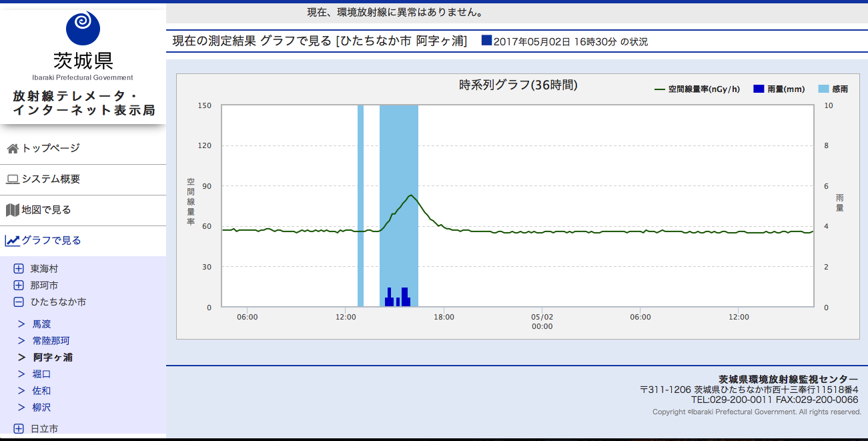Collapse the ひたちなか市 tree node

(19, 302)
